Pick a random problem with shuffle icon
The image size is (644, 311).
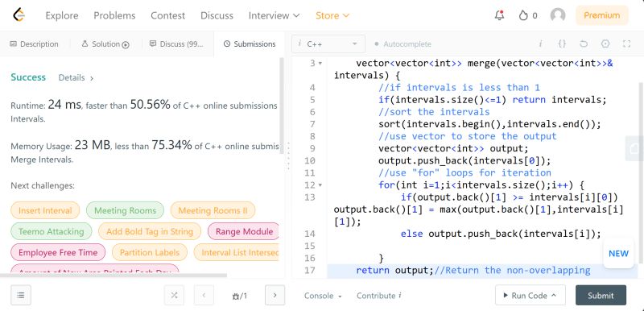[174, 296]
